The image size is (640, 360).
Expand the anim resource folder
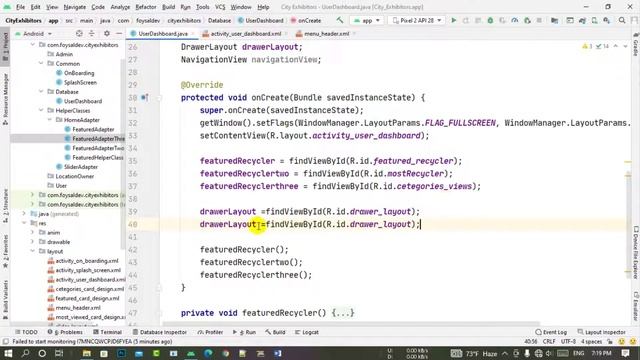[x=33, y=232]
